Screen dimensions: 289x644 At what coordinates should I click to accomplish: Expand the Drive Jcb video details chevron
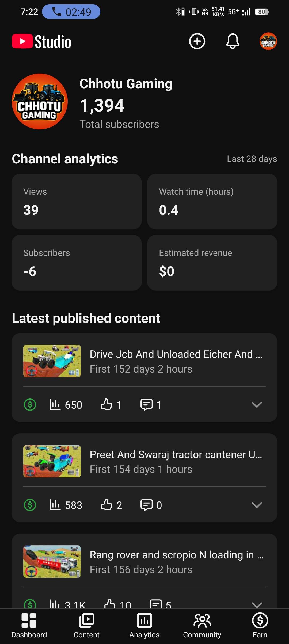point(257,404)
